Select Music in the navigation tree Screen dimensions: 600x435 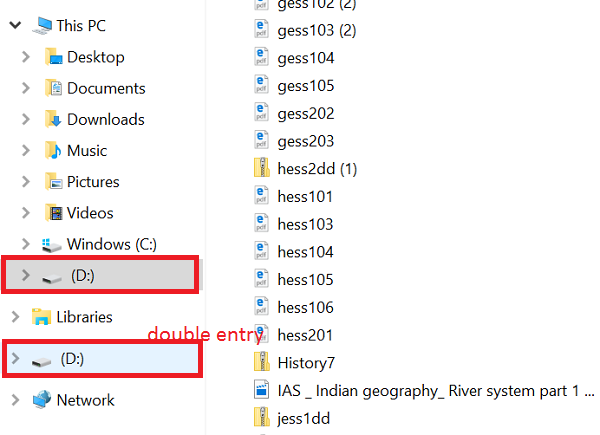87,150
